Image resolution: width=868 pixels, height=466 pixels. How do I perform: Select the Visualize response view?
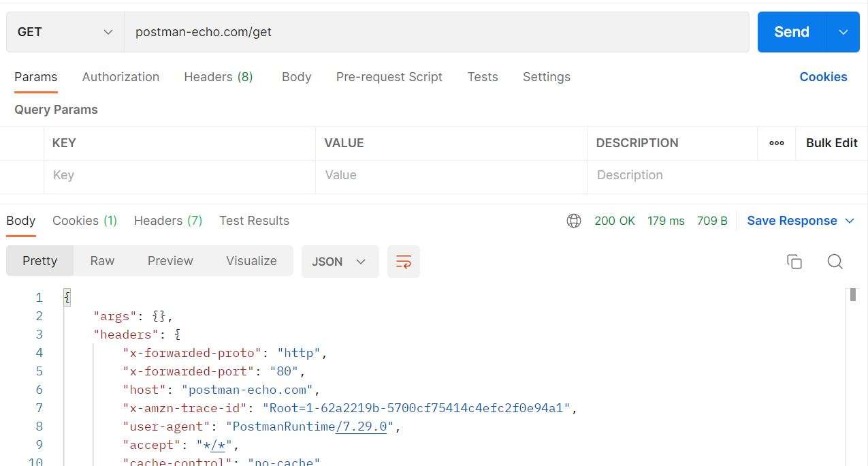tap(251, 260)
